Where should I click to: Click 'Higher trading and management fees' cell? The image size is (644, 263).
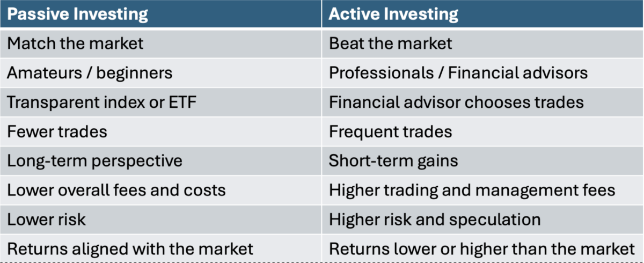click(x=483, y=190)
